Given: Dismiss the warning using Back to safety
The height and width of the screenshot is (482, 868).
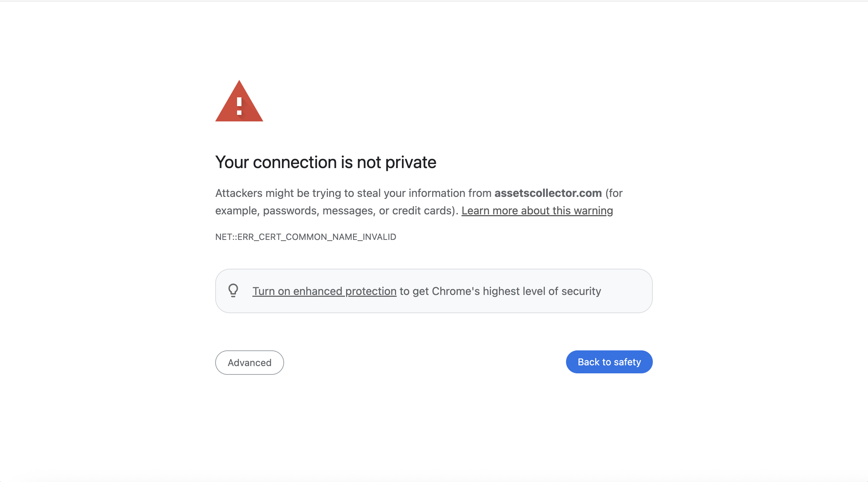Looking at the screenshot, I should coord(609,362).
